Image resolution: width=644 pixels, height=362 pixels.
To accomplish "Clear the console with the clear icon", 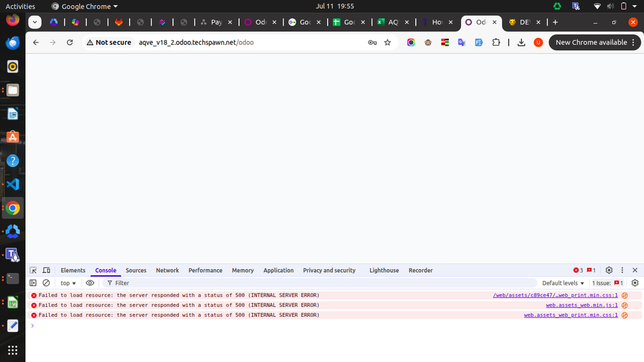I will [46, 283].
